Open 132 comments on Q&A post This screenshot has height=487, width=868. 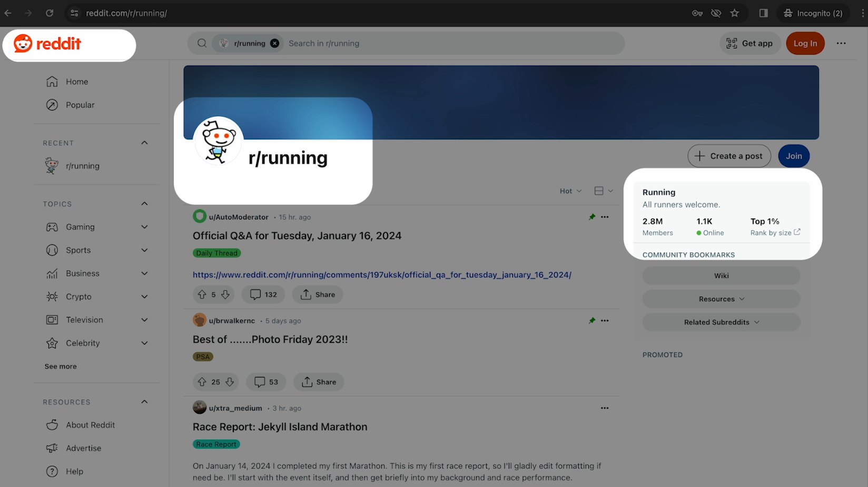[x=263, y=294]
